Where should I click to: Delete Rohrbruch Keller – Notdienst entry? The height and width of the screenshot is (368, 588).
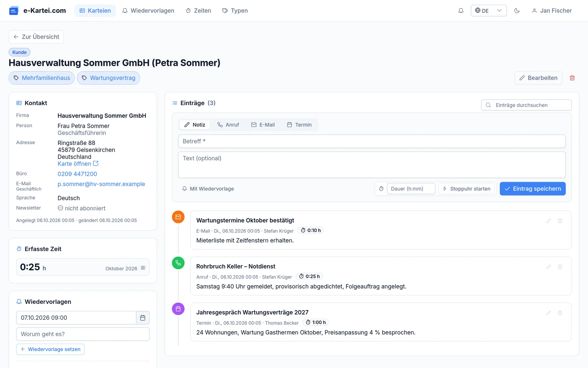560,267
